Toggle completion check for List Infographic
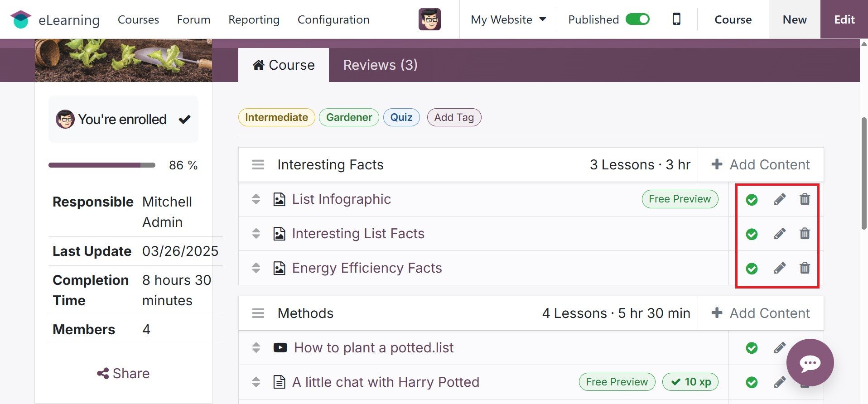The height and width of the screenshot is (404, 868). point(752,200)
